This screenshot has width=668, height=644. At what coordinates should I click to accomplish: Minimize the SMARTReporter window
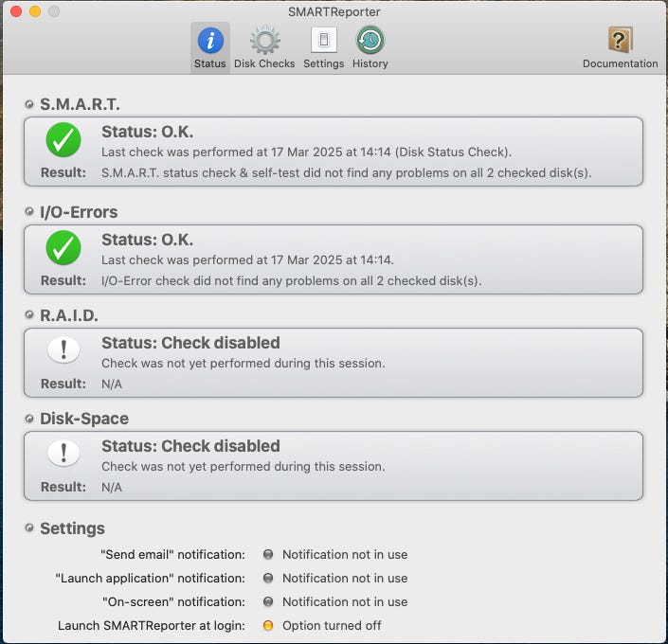coord(35,11)
